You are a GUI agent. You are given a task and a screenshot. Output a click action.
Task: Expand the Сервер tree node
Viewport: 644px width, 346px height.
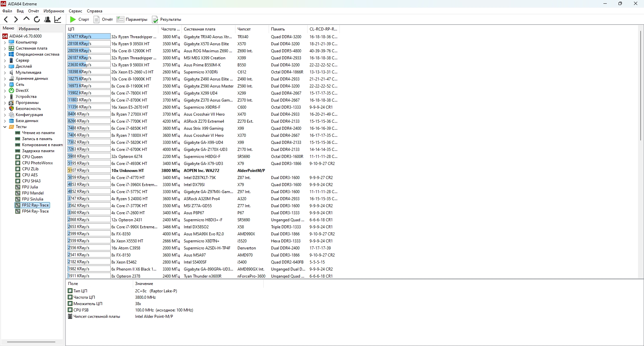click(5, 61)
